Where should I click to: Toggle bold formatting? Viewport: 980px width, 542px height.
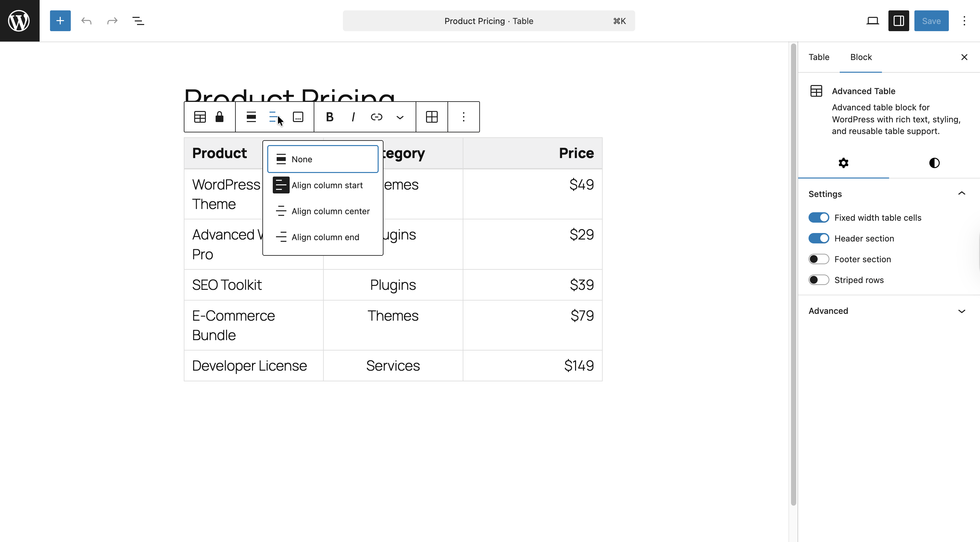[x=330, y=117]
